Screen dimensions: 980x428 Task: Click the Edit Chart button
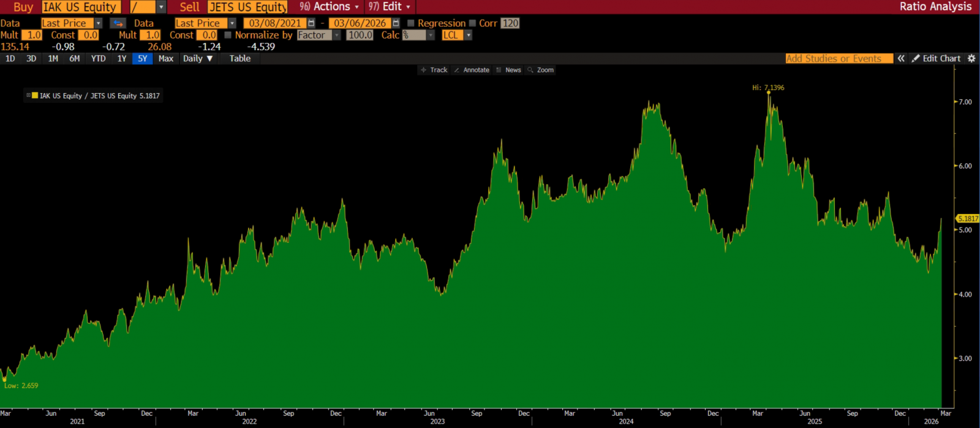[x=937, y=58]
